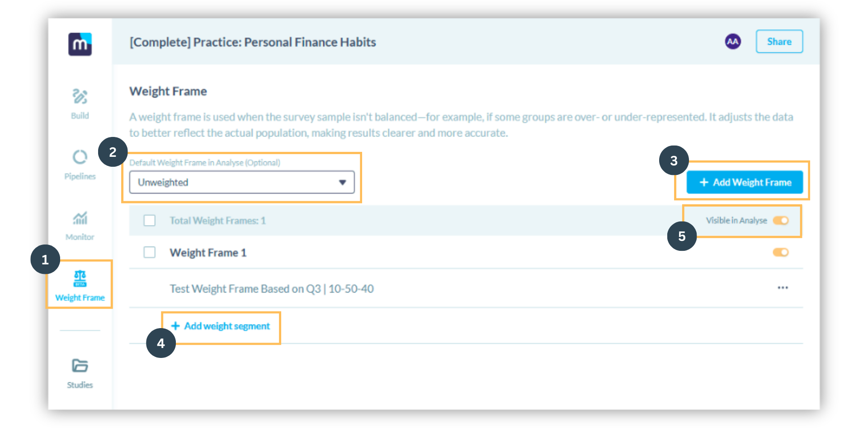Open the Studies folder icon

80,365
